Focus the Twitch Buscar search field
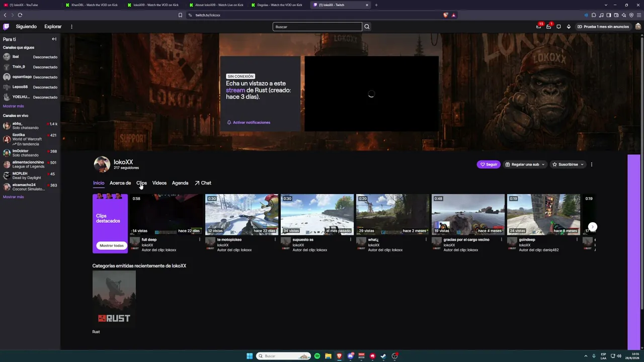Viewport: 644px width, 362px height. [317, 27]
